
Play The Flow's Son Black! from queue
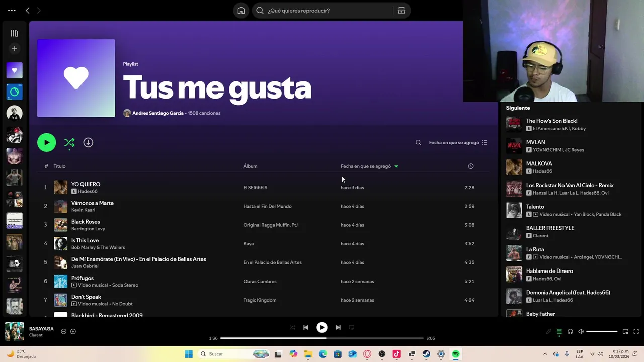551,121
